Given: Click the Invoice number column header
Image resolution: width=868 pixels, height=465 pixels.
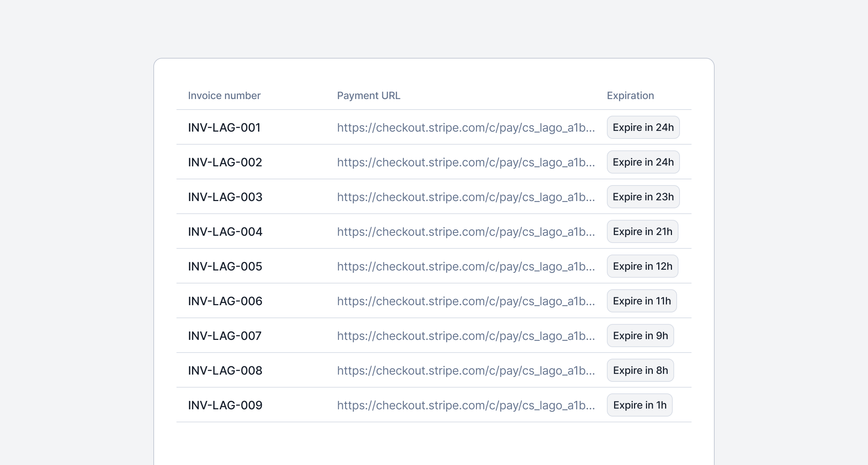Looking at the screenshot, I should (x=224, y=95).
